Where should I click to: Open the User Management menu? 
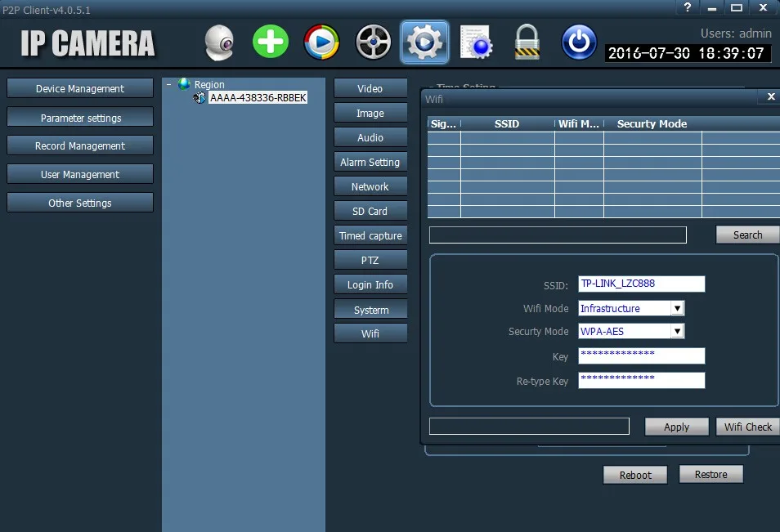(x=79, y=173)
